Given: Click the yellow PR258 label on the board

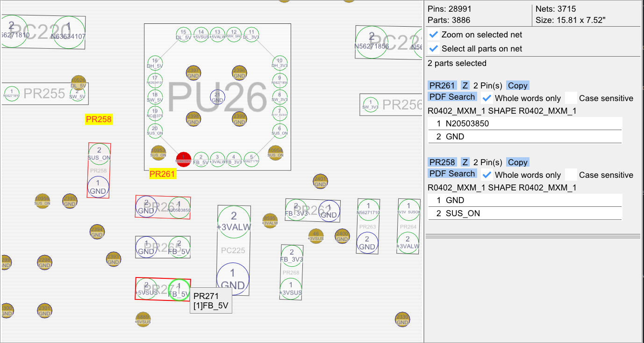Looking at the screenshot, I should [99, 119].
